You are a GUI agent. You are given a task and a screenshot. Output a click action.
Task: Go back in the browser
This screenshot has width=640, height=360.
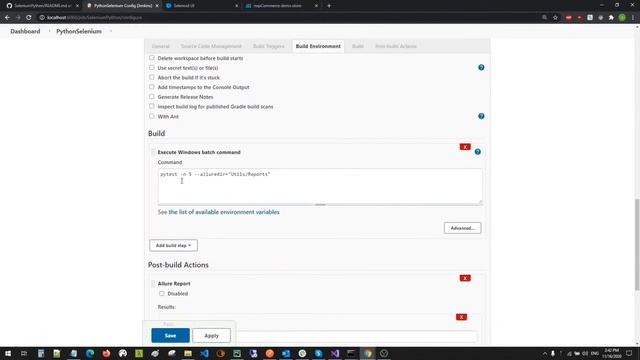click(x=7, y=18)
